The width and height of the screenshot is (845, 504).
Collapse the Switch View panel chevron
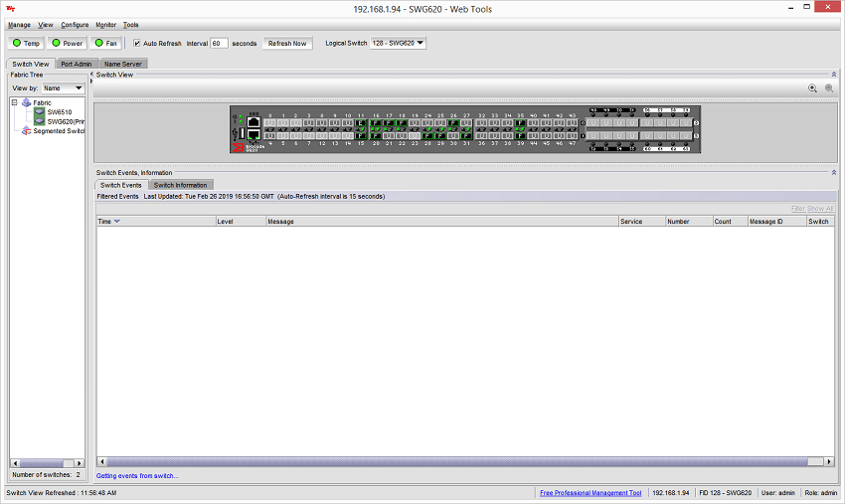click(x=834, y=75)
